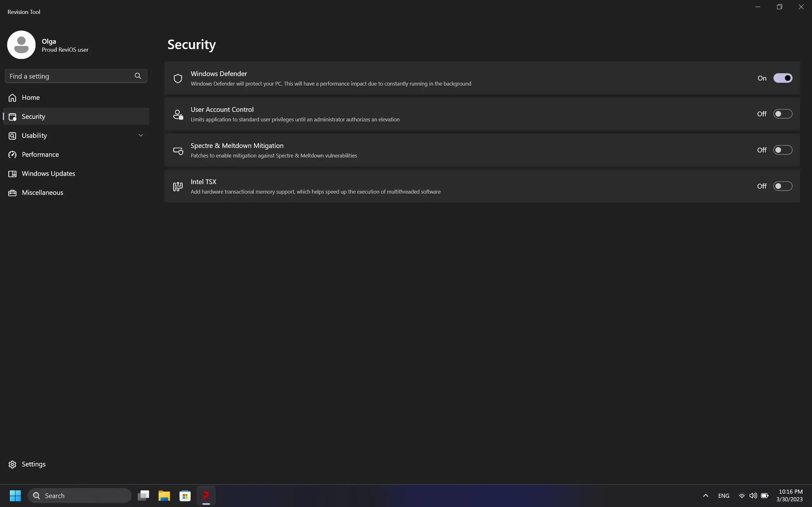Expand the Usability section chevron
Screen dimensions: 812x507
[141, 136]
